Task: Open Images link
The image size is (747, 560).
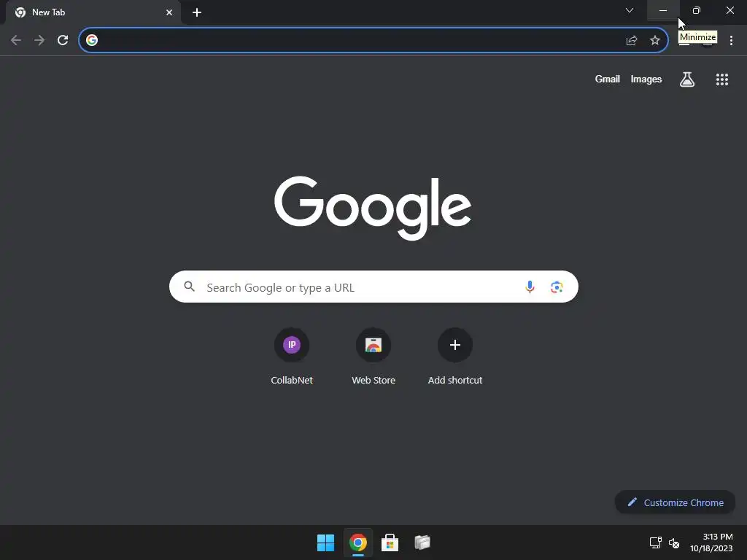Action: (x=646, y=79)
